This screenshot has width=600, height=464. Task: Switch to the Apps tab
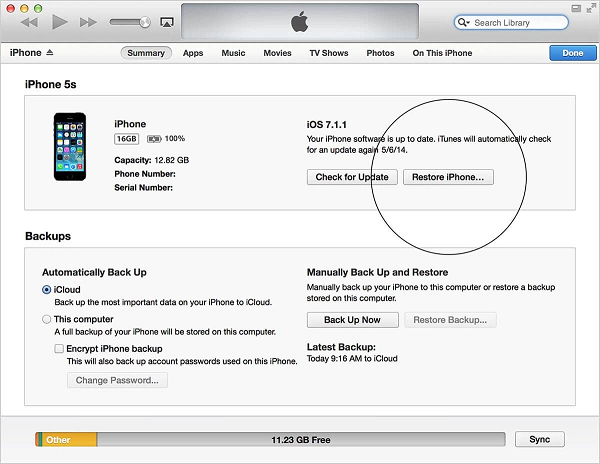tap(193, 53)
